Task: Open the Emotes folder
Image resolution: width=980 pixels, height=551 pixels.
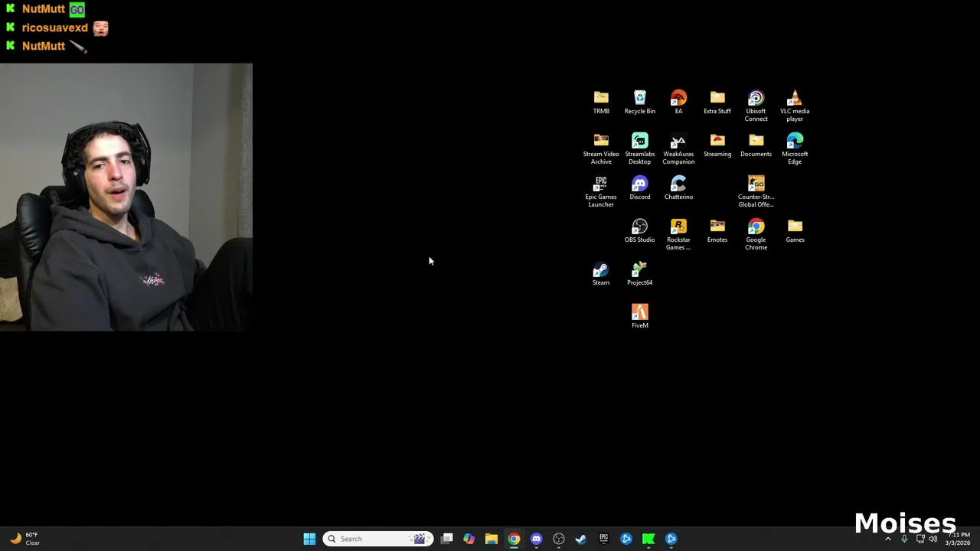Action: (717, 230)
